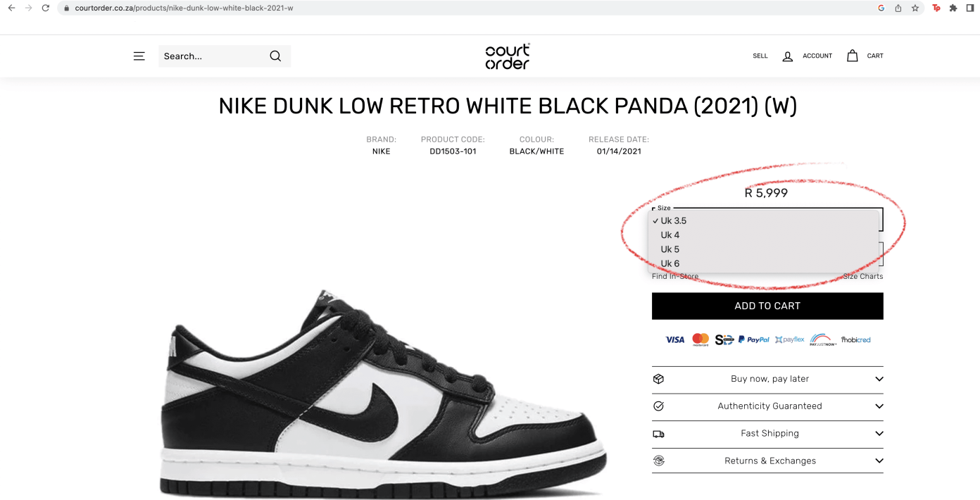Toggle the bookmark star in the address bar
980x500 pixels.
pos(915,8)
